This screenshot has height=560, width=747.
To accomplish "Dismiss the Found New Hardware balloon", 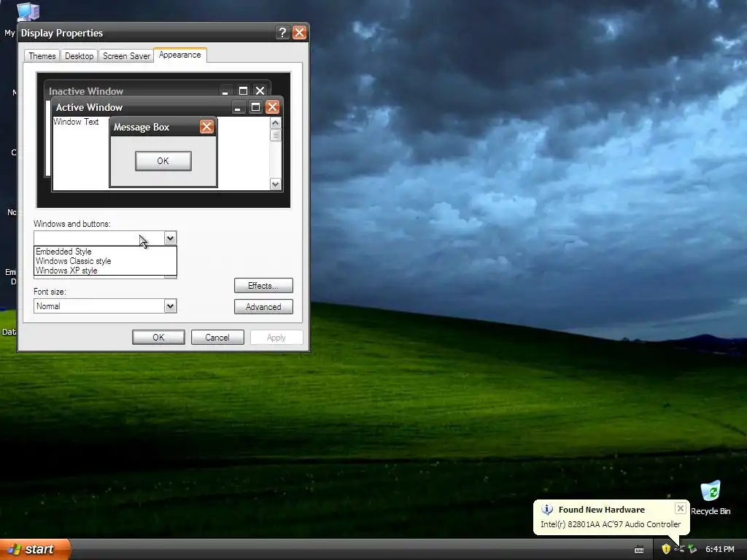I will [681, 508].
